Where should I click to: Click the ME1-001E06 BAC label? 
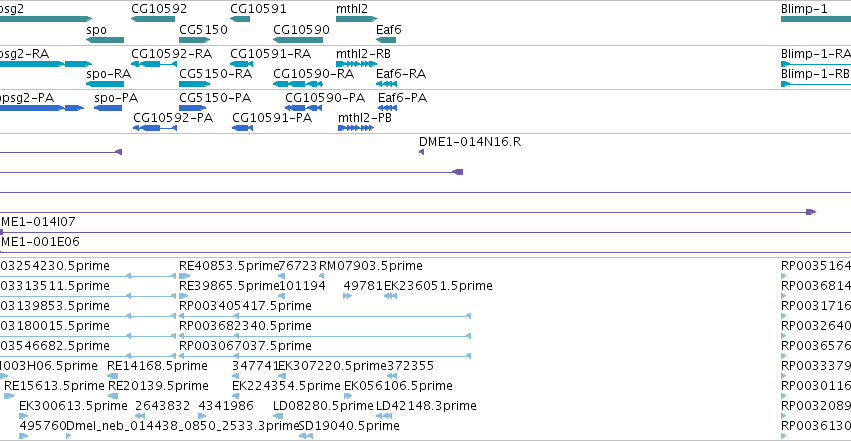pyautogui.click(x=40, y=242)
